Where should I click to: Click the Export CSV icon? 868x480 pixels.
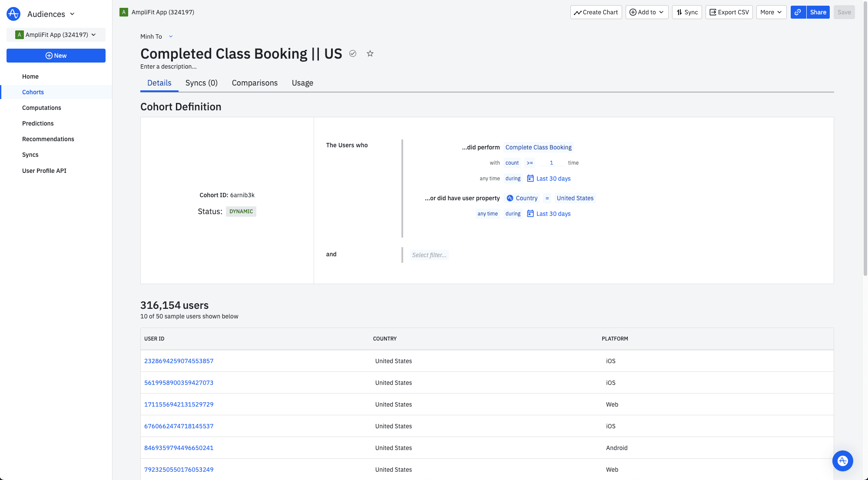pyautogui.click(x=712, y=12)
